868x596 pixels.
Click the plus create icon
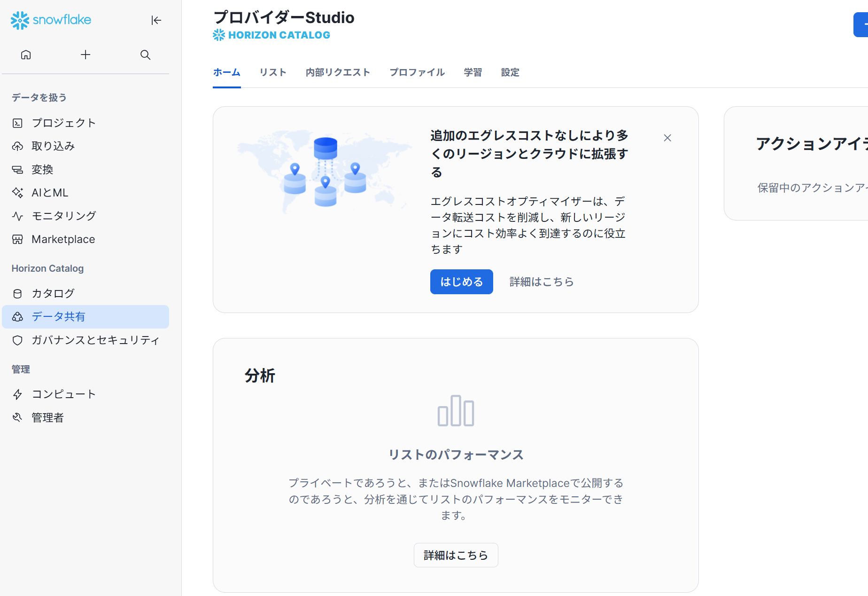(85, 55)
